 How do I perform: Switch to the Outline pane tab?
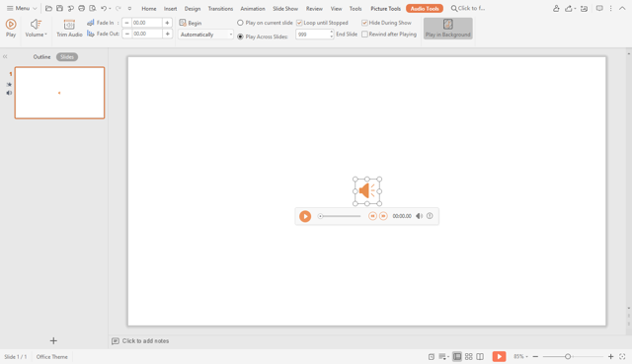[x=41, y=57]
